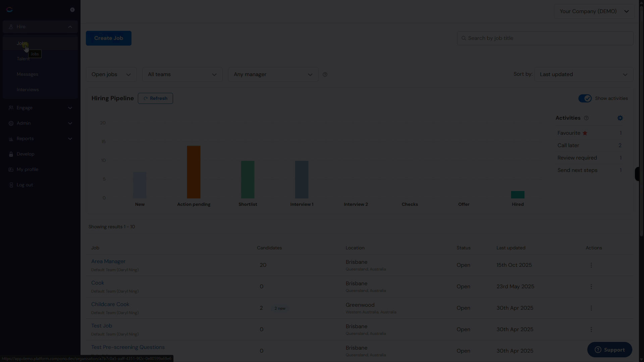The image size is (644, 362).
Task: Click the Candidates column header
Action: (269, 248)
